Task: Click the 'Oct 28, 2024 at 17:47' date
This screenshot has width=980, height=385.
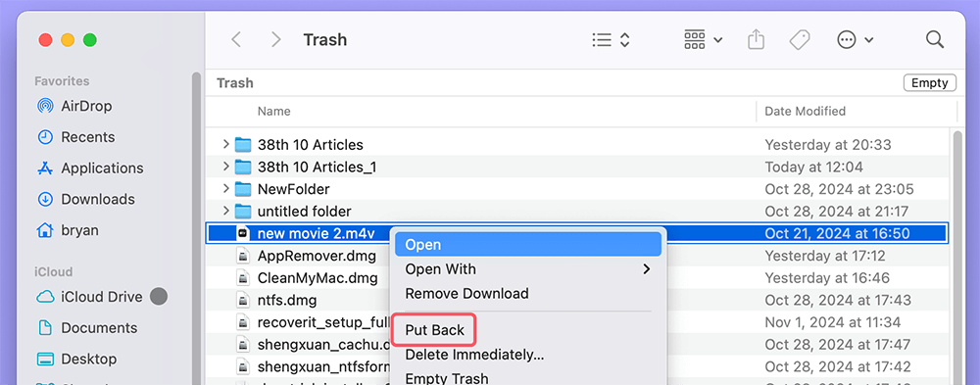Action: (x=837, y=345)
